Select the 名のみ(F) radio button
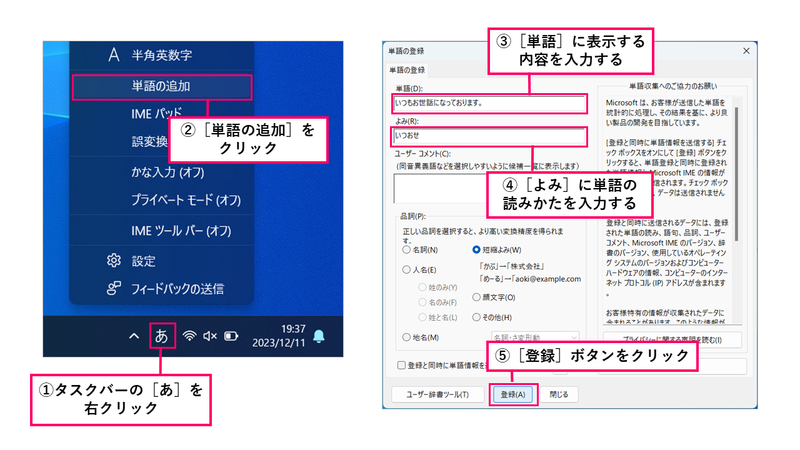The image size is (800, 450). 422,302
